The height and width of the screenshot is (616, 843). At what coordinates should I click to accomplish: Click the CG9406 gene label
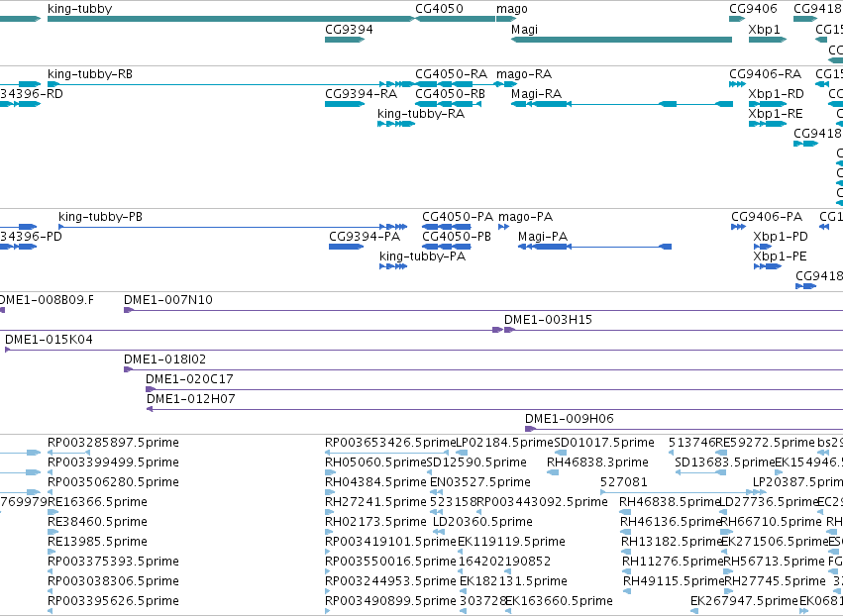pos(753,9)
